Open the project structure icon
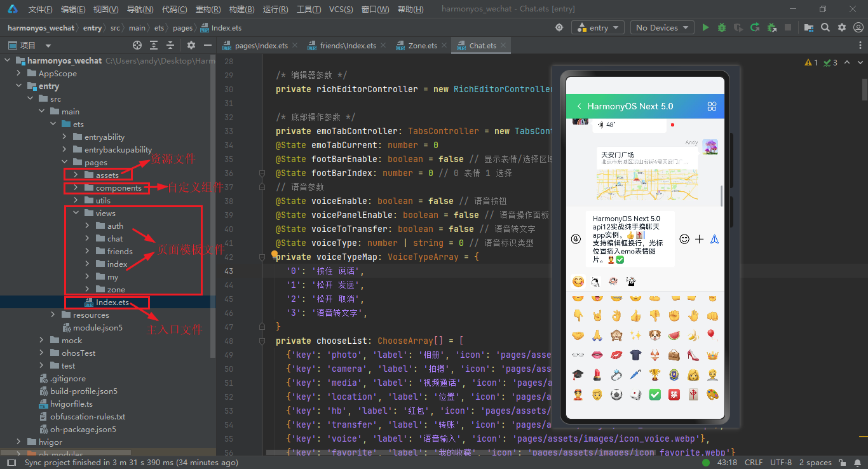This screenshot has width=868, height=469. 809,28
